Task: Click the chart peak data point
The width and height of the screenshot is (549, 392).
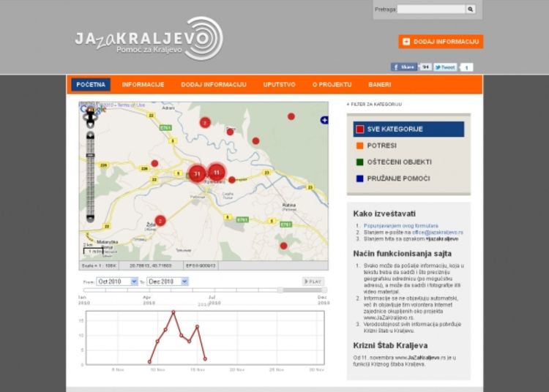Action: [x=173, y=312]
